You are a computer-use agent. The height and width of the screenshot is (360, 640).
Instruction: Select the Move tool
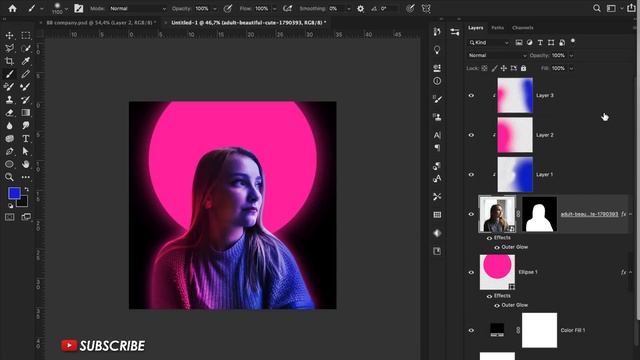9,36
